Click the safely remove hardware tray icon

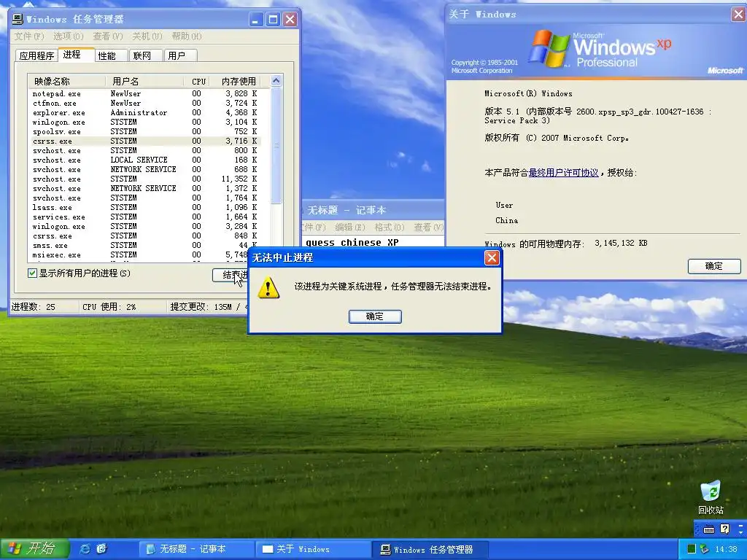click(704, 549)
